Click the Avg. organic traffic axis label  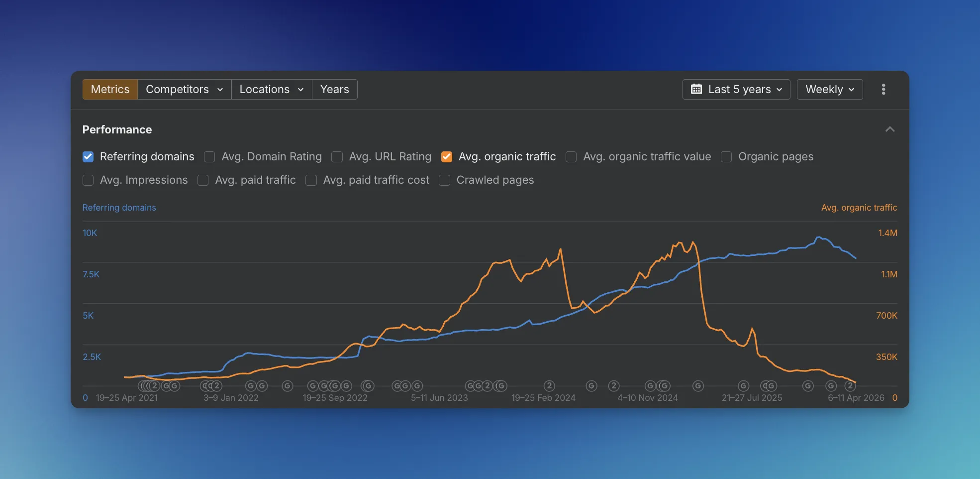[859, 208]
